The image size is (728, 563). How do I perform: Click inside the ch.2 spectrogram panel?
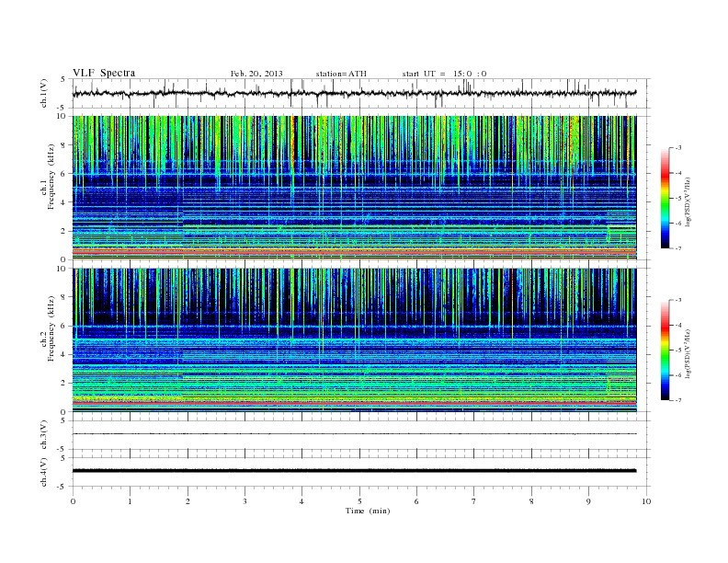(x=354, y=339)
